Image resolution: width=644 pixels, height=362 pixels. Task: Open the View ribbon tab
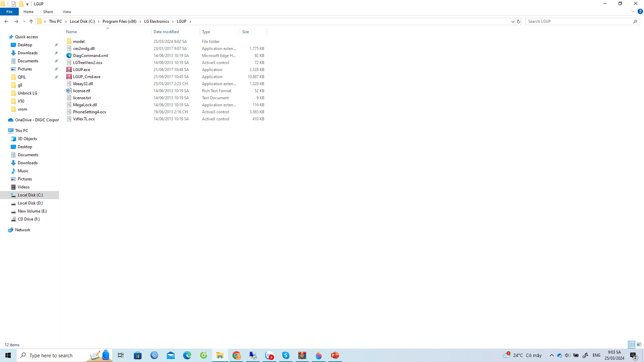point(67,12)
